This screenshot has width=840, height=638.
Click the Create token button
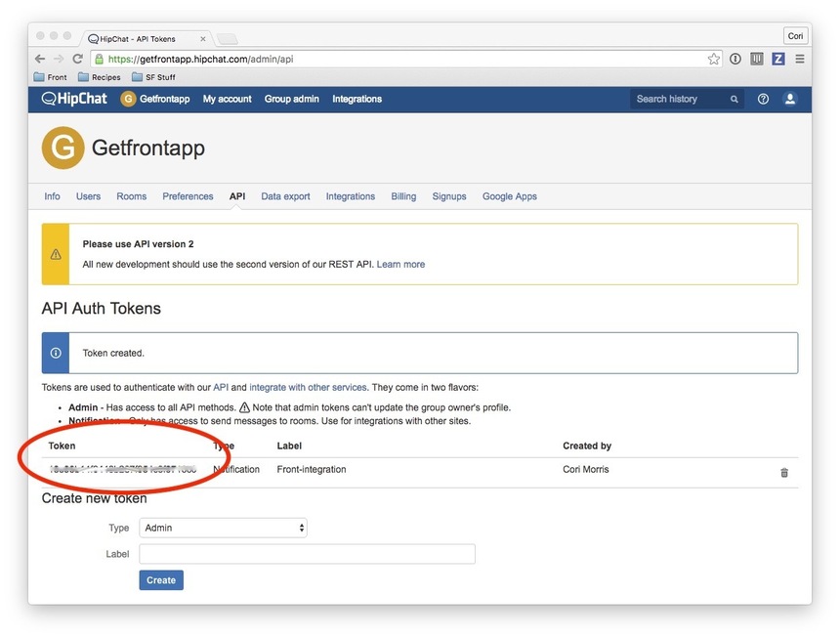click(x=161, y=580)
